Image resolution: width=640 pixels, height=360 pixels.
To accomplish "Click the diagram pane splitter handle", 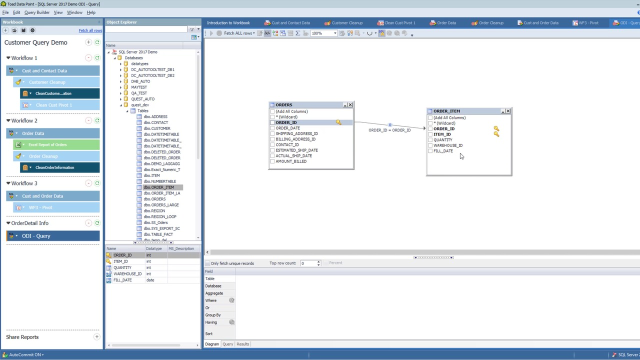I will click(x=433, y=258).
